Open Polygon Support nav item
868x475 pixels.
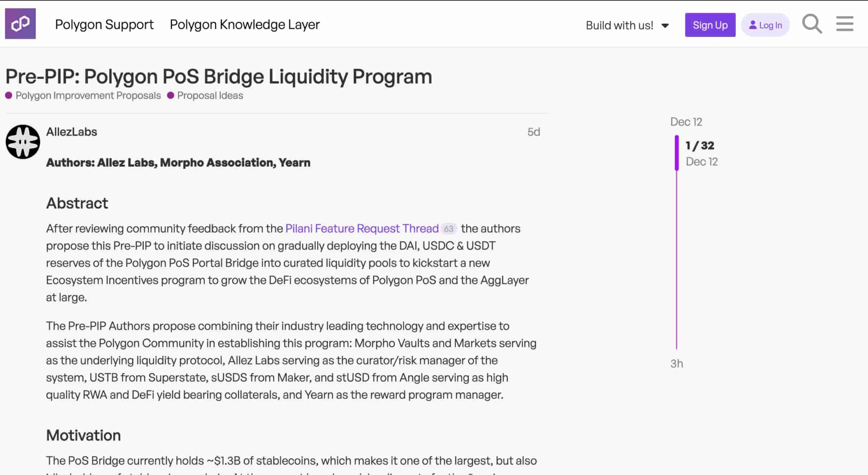tap(104, 25)
